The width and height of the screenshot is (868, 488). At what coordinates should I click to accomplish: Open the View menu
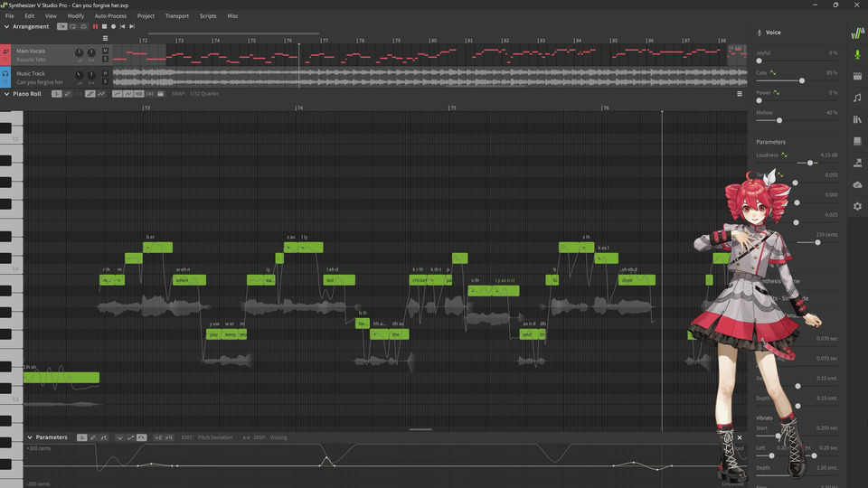pos(51,16)
